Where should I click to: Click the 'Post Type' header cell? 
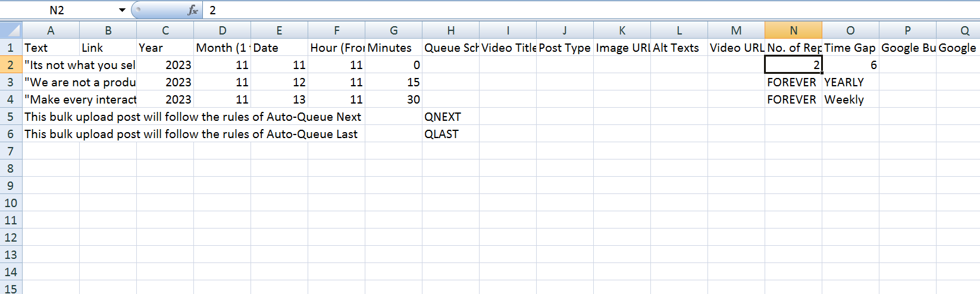(565, 48)
